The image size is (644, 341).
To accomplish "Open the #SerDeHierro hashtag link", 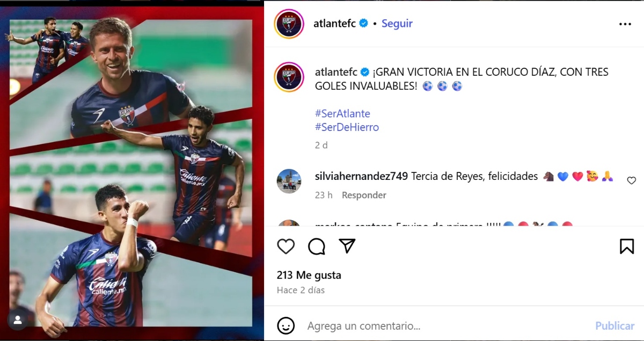I will [x=347, y=127].
